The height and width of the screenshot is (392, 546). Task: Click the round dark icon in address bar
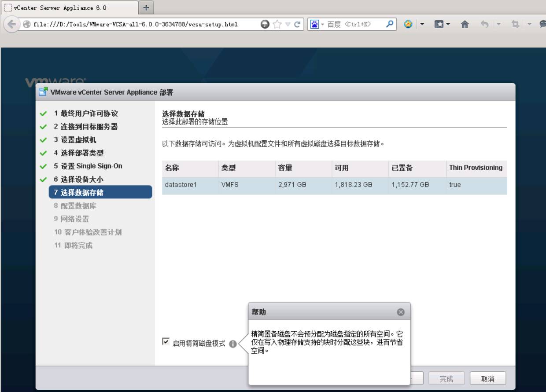click(266, 24)
